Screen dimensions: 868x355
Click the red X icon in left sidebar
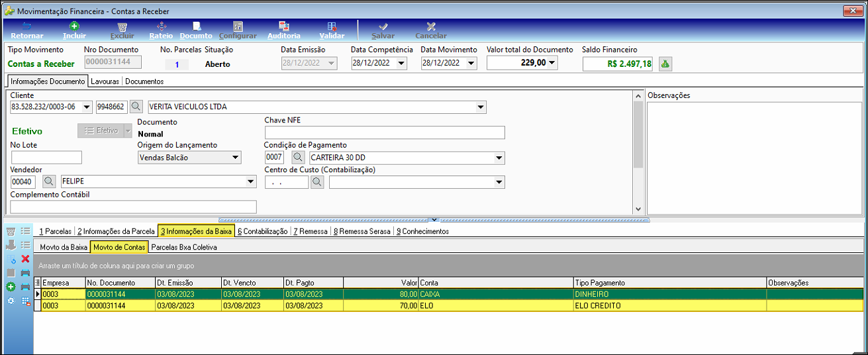[x=25, y=258]
